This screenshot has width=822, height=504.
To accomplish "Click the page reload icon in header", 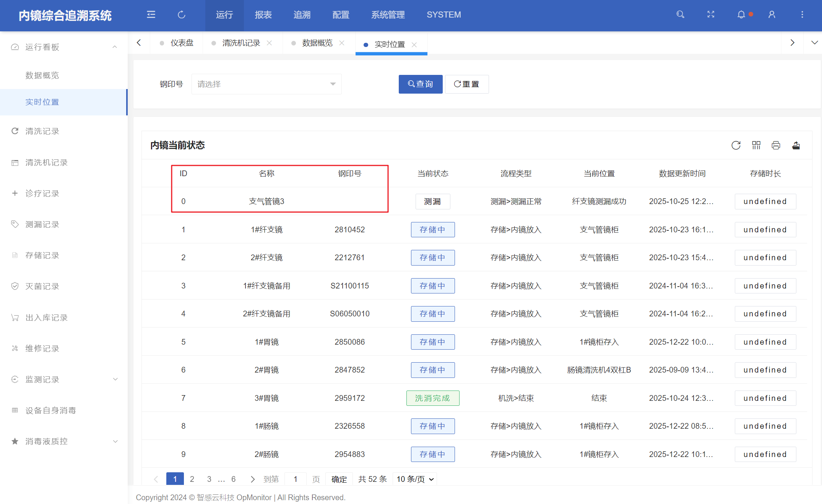I will [x=182, y=15].
